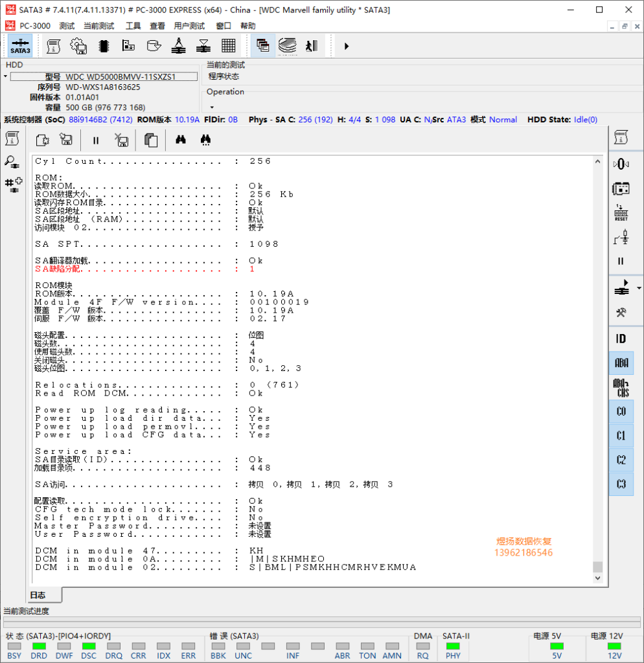Click the black chip icon in toolbar
The image size is (644, 663).
[x=104, y=46]
